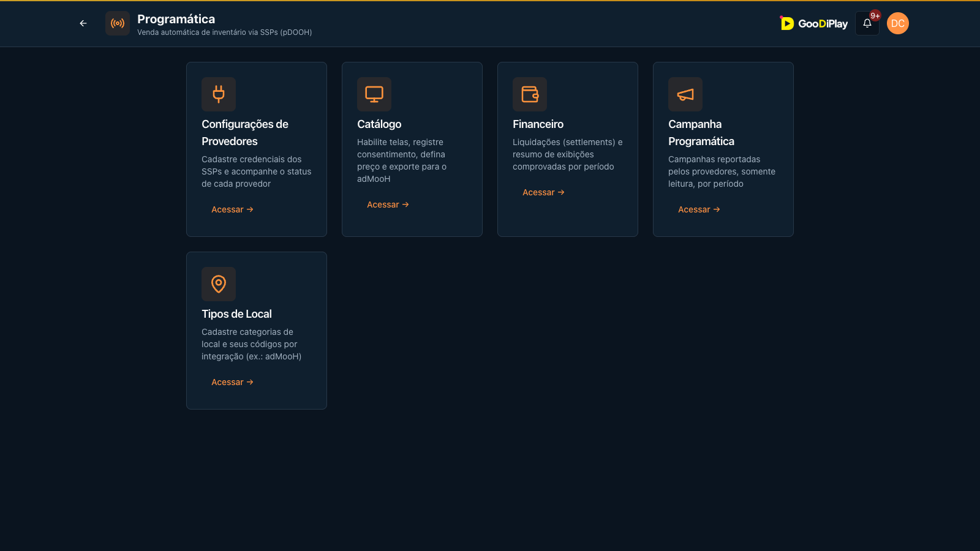Click description 'Liquidações (settlements) e resumo'
This screenshot has height=551, width=980.
pyautogui.click(x=568, y=154)
